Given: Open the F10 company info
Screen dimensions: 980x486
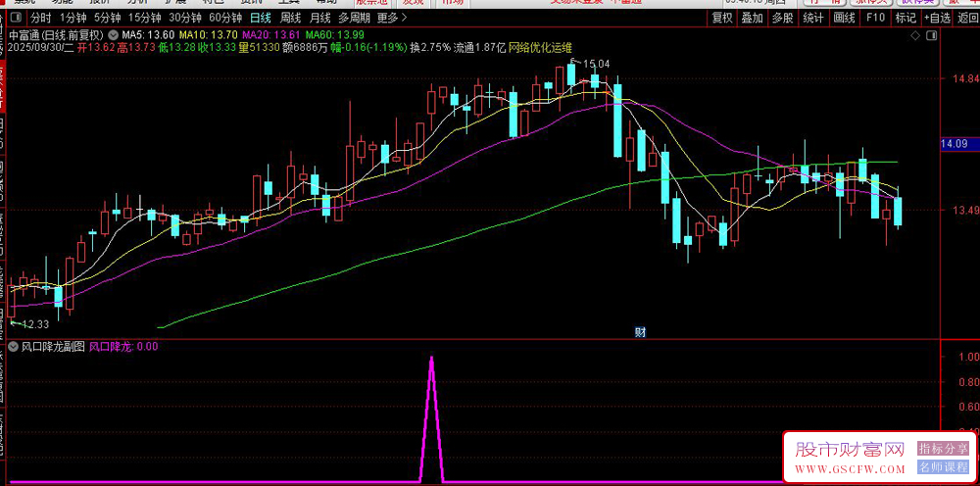Looking at the screenshot, I should click(875, 18).
